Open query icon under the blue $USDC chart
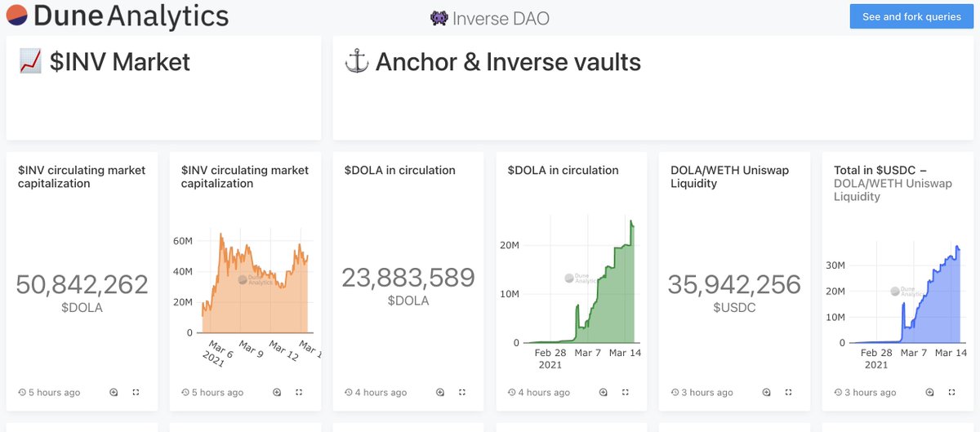Screen dimensions: 980x432 (x=930, y=393)
